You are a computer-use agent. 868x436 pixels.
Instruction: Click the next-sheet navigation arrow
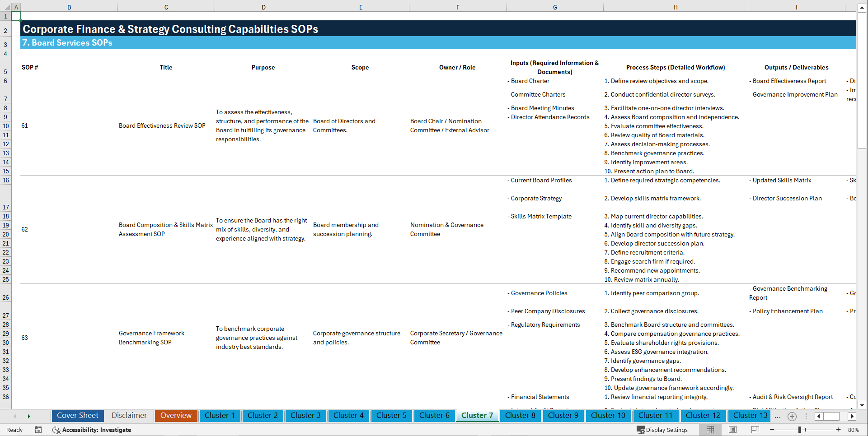(29, 416)
